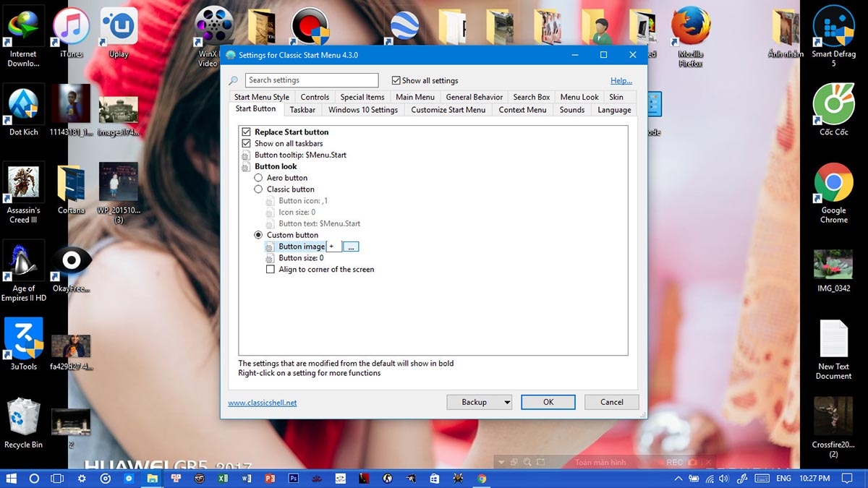Open Excel from the taskbar
This screenshot has width=868, height=488.
click(223, 479)
